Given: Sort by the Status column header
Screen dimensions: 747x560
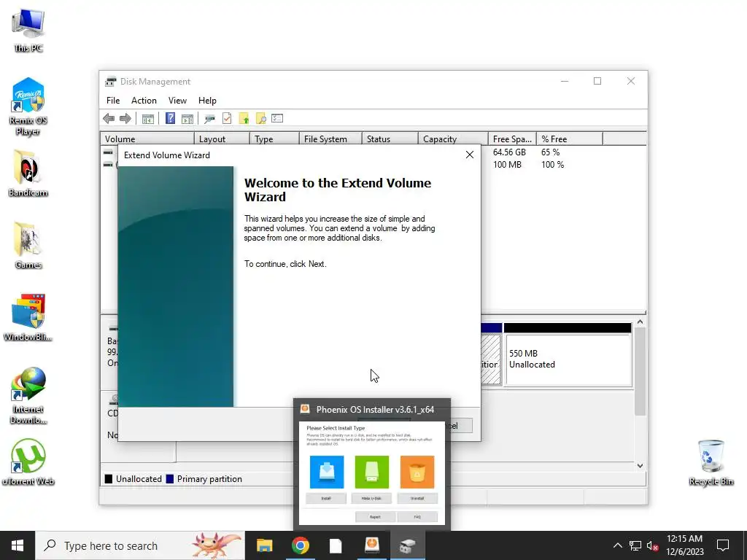Looking at the screenshot, I should click(x=390, y=139).
